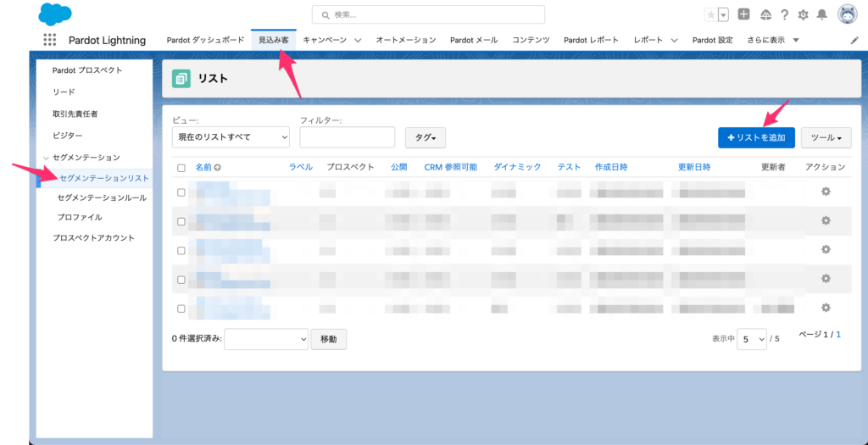868x445 pixels.
Task: Select セグメンテーションルール in sidebar
Action: point(102,197)
